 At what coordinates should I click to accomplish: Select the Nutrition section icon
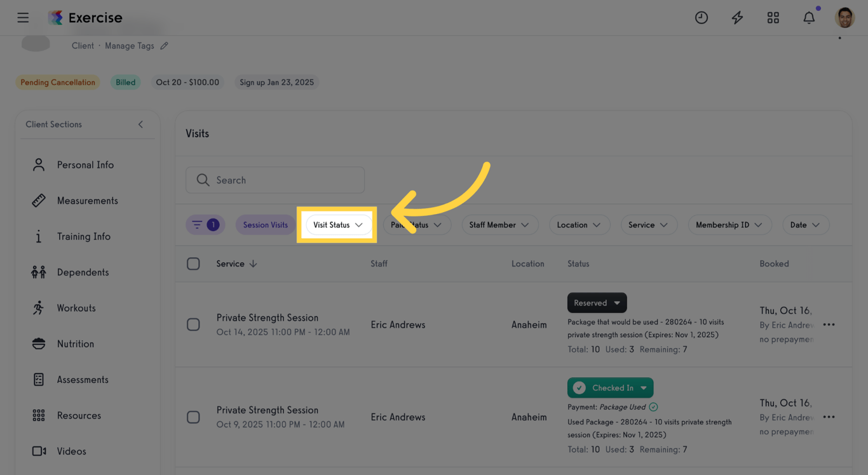(x=39, y=344)
